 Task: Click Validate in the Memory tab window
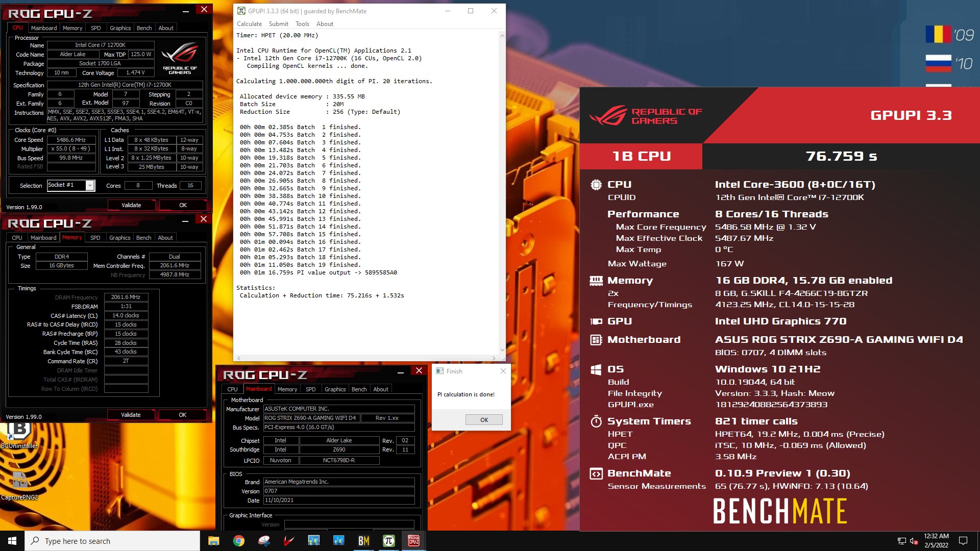click(131, 415)
